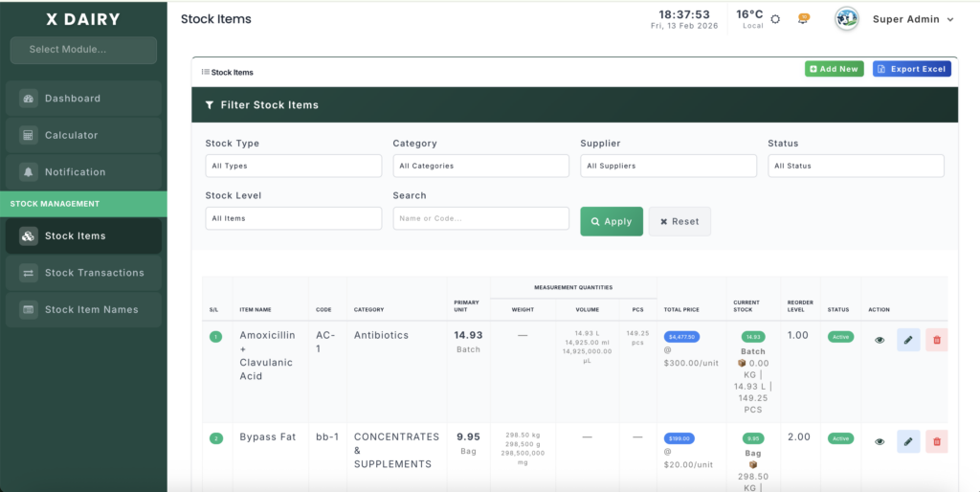Open the Calculator icon in sidebar

[x=28, y=136]
